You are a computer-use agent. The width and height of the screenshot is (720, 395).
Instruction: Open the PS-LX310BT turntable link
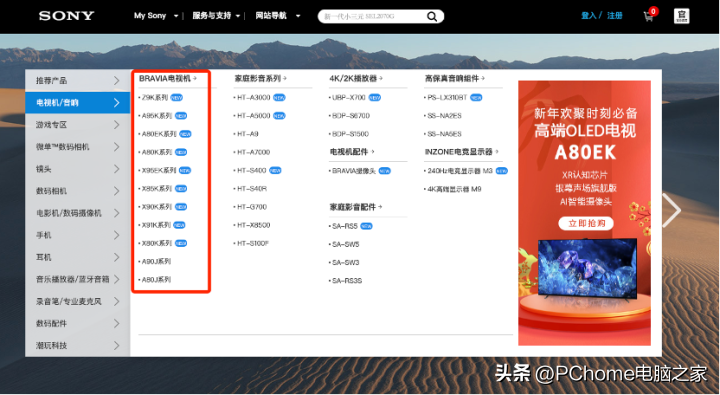pyautogui.click(x=447, y=97)
